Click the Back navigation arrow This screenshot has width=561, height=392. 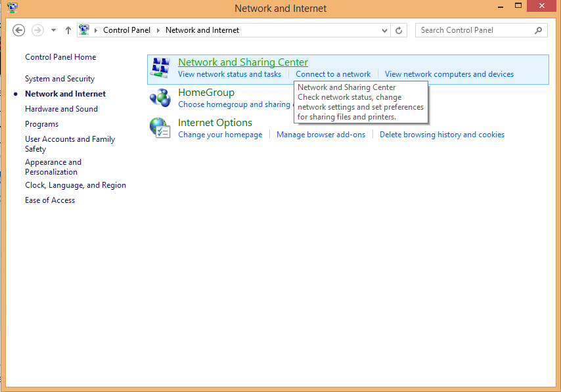click(18, 30)
